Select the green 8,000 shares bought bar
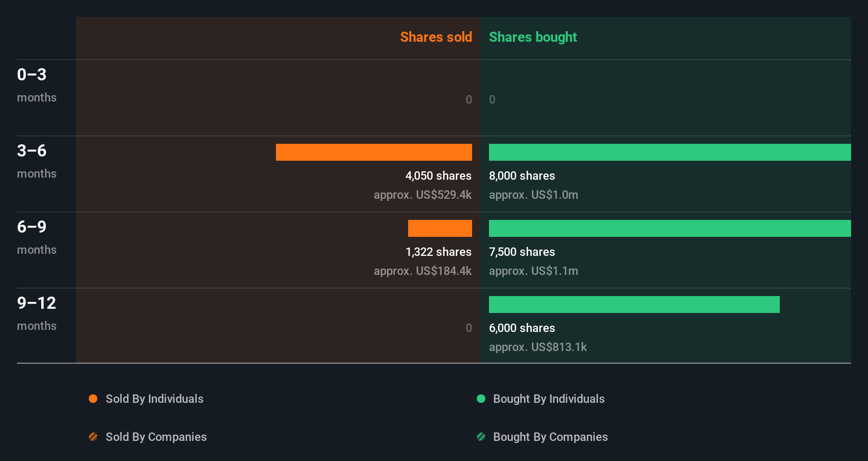 click(x=670, y=152)
